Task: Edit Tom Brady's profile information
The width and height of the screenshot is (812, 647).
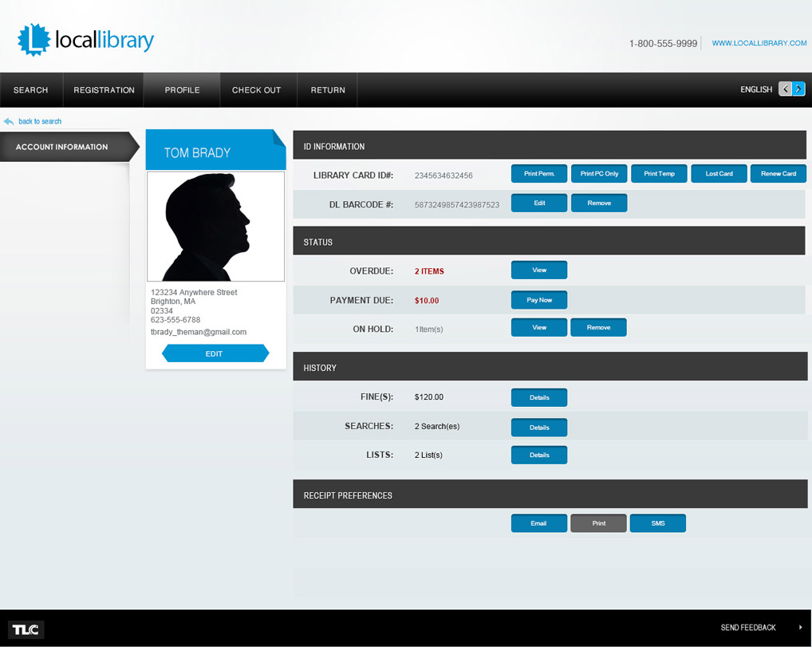Action: [215, 353]
